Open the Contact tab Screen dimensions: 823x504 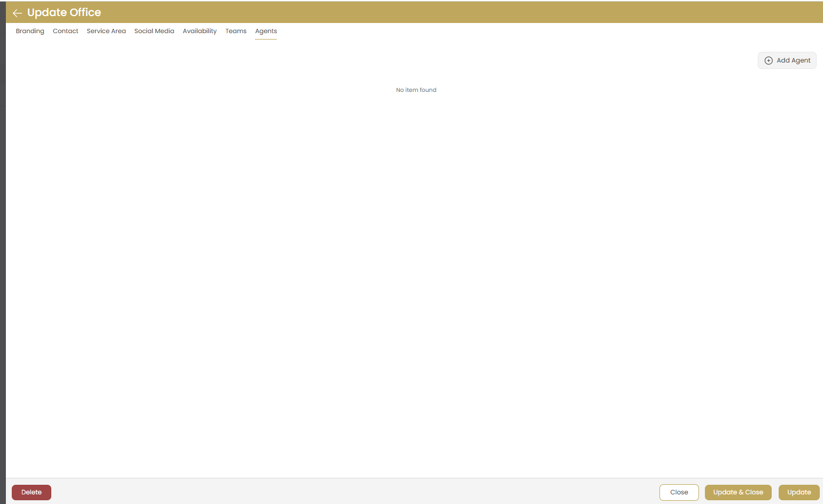65,31
